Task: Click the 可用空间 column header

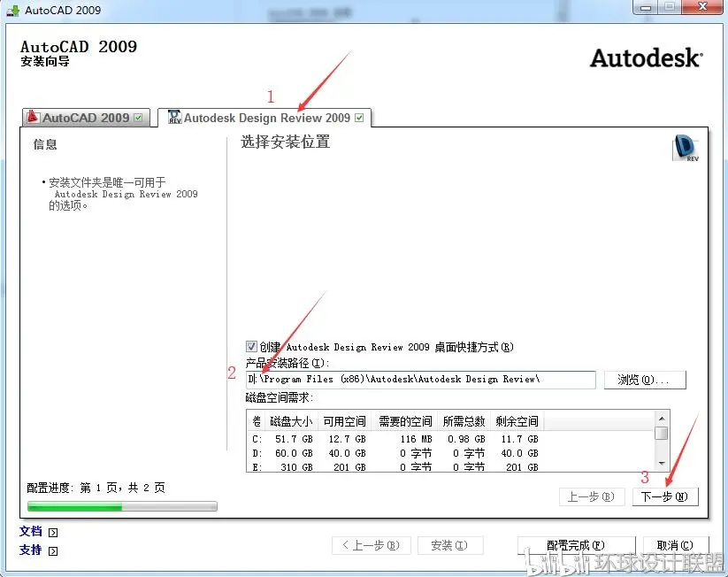Action: (344, 421)
